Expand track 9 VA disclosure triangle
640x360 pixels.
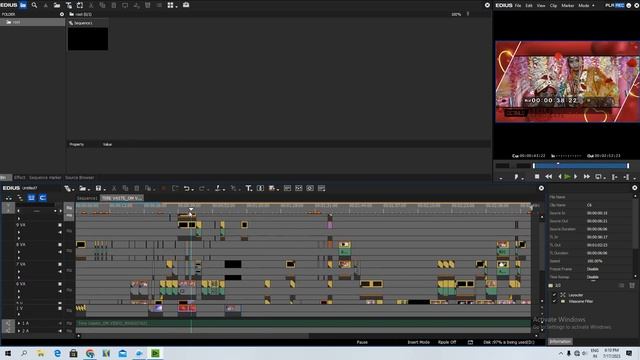click(19, 232)
